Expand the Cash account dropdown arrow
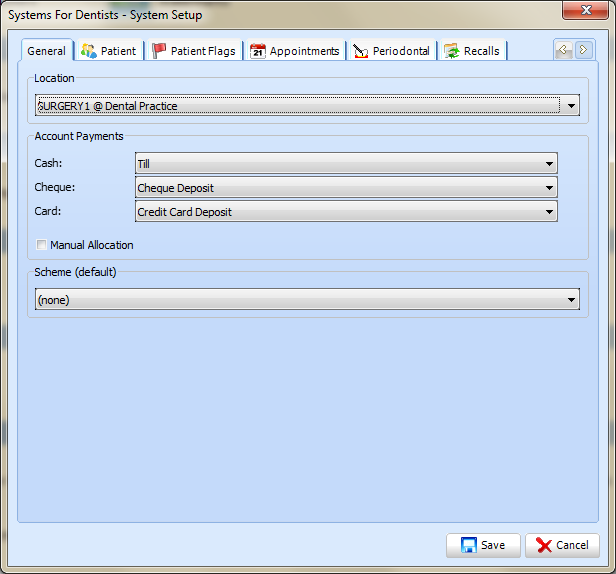Screen dimensions: 616x574 (549, 164)
